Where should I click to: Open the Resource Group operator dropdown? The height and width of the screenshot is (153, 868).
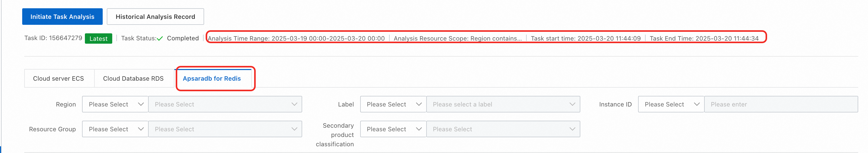[115, 129]
